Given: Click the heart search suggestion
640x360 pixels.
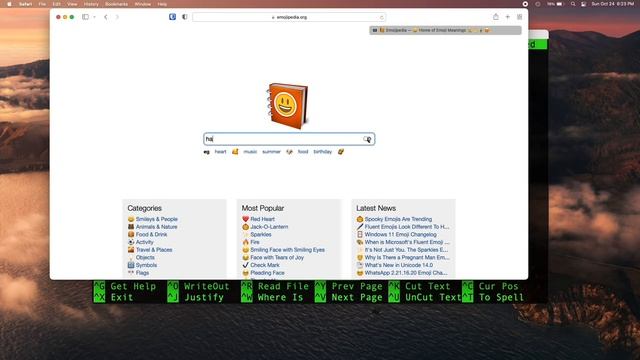Looking at the screenshot, I should point(220,152).
